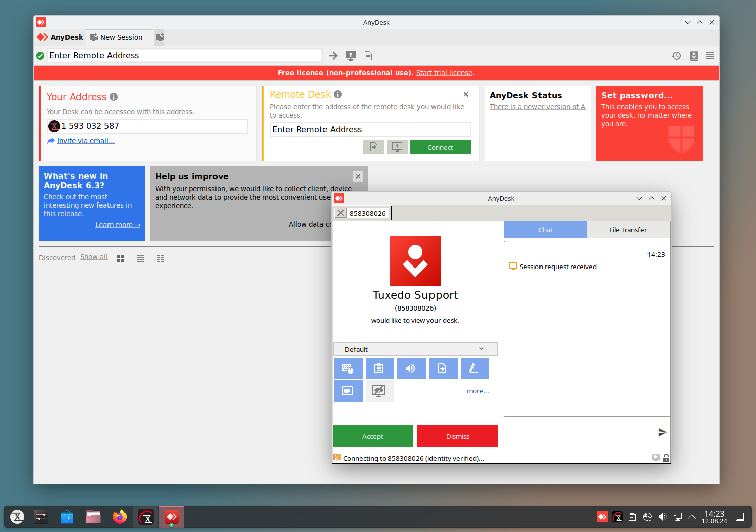Close the Remote Desk panel
The image size is (756, 532).
[466, 94]
